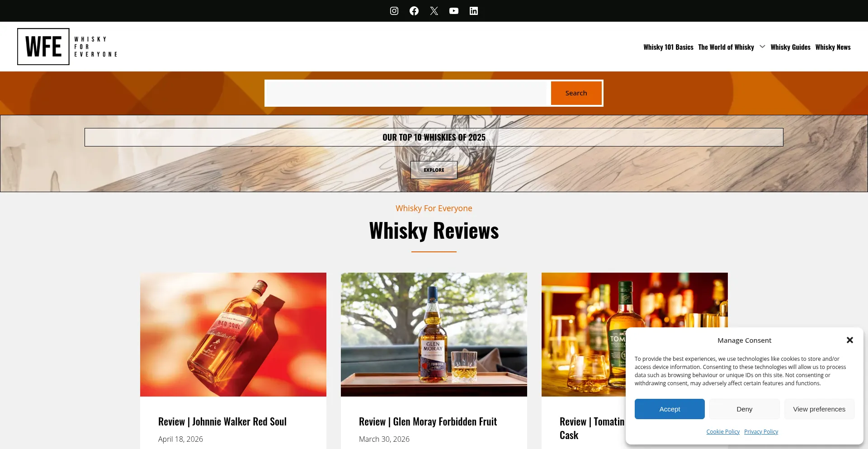Open Review | Glen Moray Forbidden Fruit title
Screen dimensions: 868x449
[428, 422]
